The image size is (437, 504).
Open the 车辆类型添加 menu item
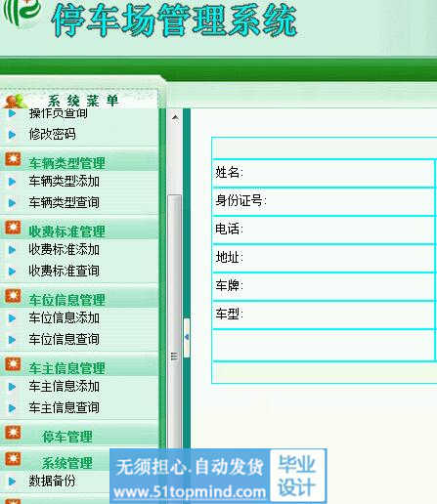click(64, 182)
